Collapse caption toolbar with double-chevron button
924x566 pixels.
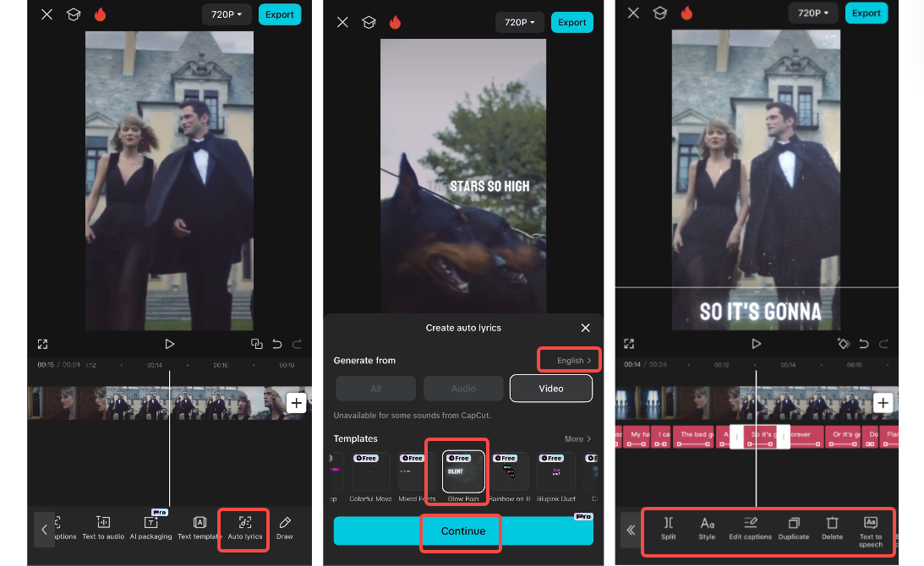pos(631,530)
